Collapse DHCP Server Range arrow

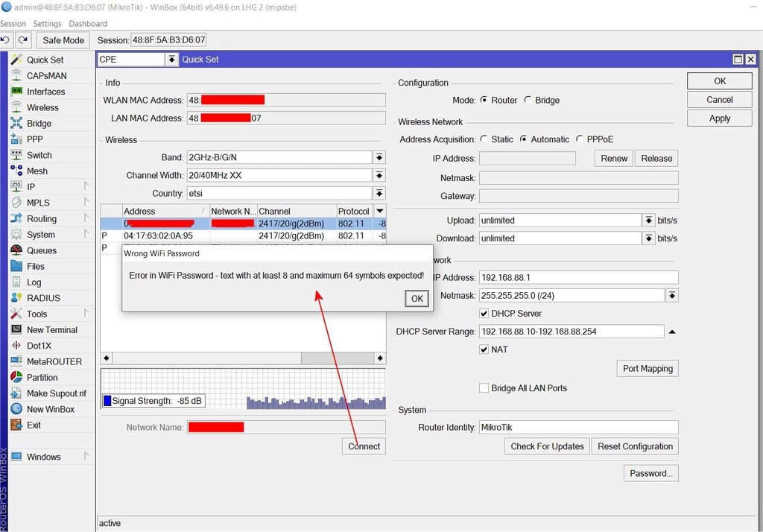click(x=672, y=332)
